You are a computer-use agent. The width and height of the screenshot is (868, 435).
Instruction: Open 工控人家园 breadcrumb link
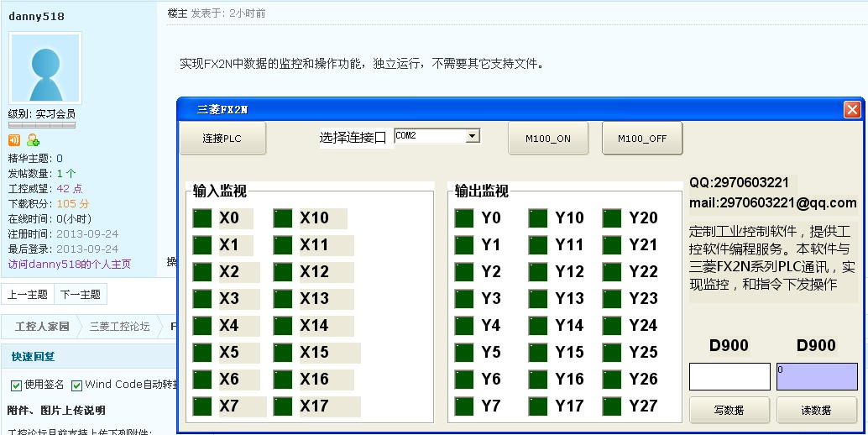pyautogui.click(x=42, y=327)
